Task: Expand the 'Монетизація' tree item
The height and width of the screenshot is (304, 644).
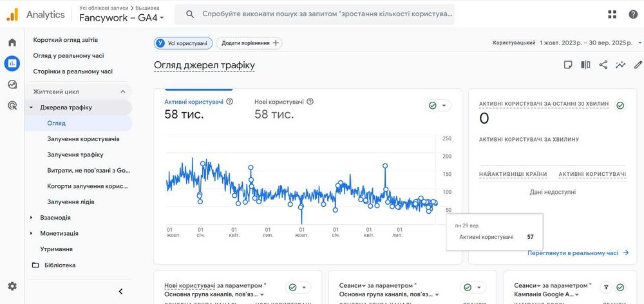Action: click(x=31, y=233)
